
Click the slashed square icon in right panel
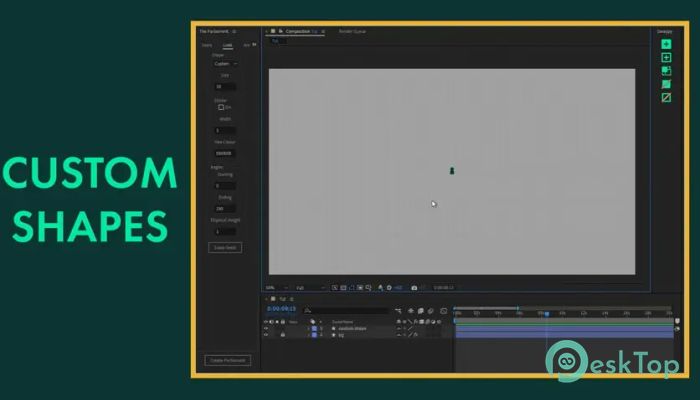click(x=666, y=97)
